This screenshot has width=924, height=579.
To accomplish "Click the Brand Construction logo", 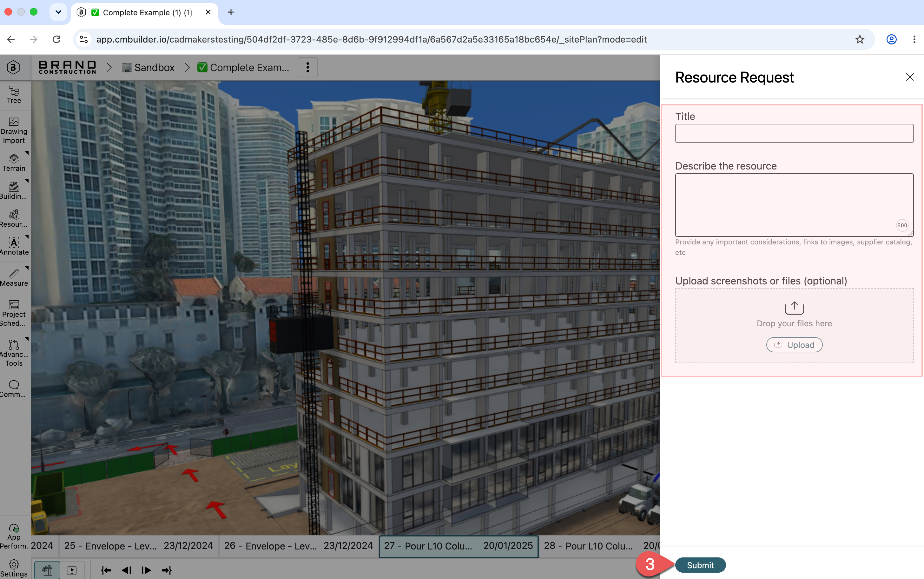I will coord(67,67).
